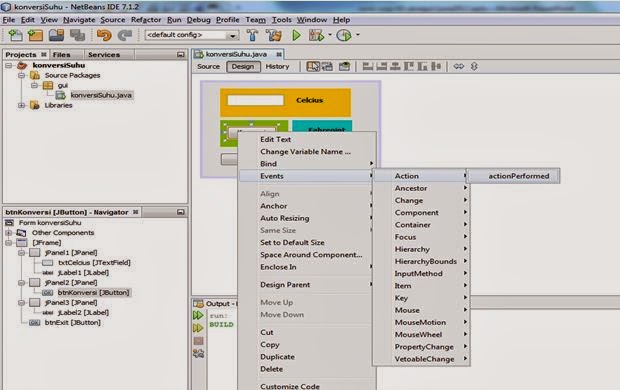
Task: Select Form konversiSuhu in Navigator
Action: 50,223
